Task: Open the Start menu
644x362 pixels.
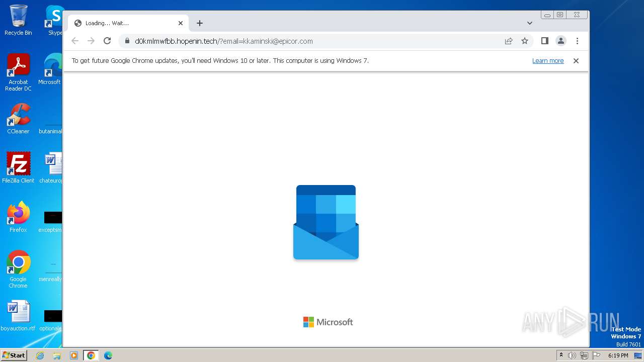Action: coord(14,355)
